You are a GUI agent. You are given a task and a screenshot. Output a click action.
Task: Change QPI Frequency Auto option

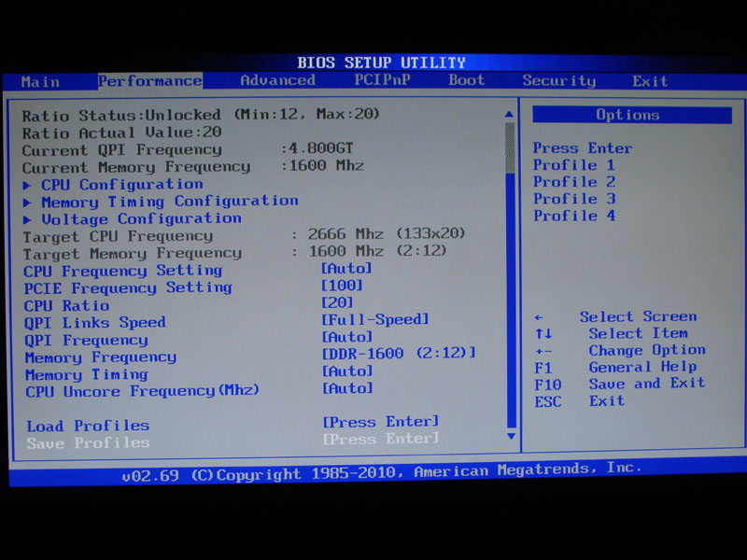(346, 337)
